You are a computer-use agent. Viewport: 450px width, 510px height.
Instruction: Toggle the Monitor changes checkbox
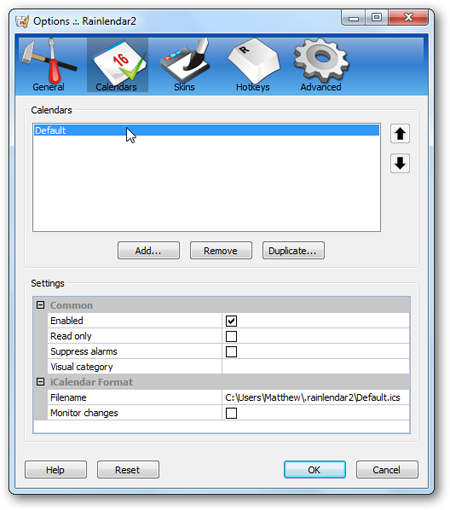[x=231, y=413]
